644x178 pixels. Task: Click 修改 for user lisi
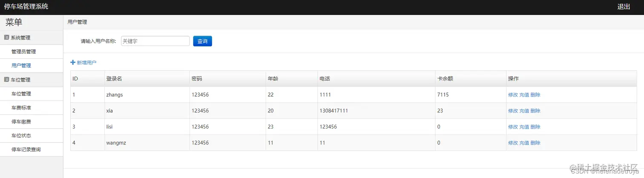click(513, 127)
